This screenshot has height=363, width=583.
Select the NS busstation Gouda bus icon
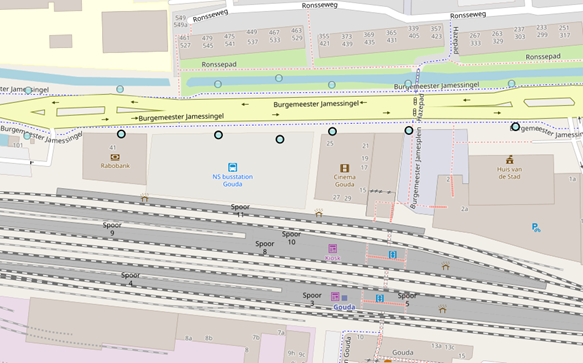[233, 167]
